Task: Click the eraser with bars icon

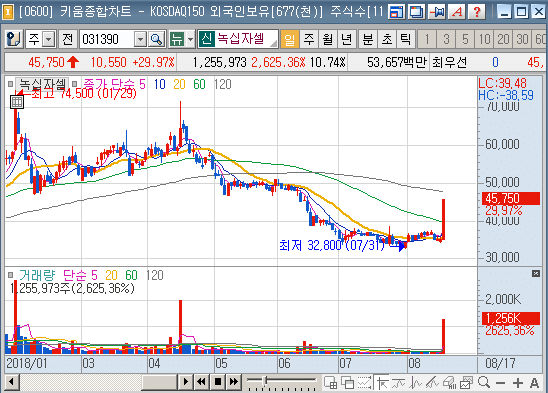Action: [449, 383]
